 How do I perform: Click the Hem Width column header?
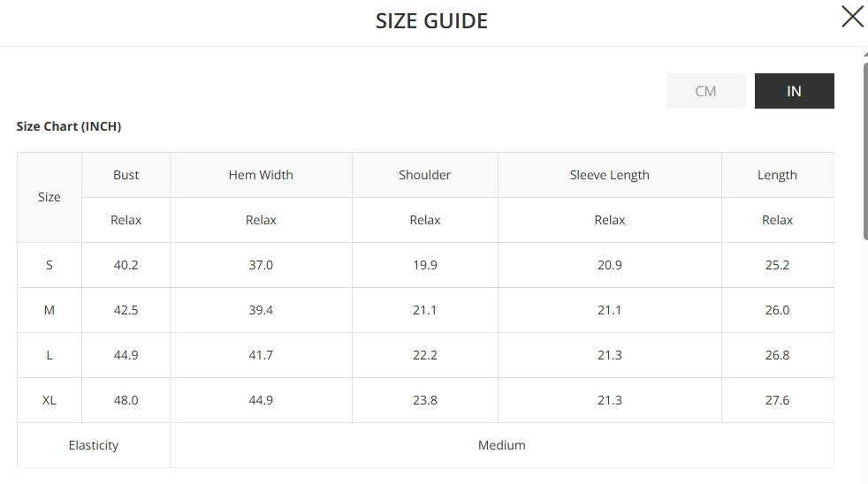[261, 175]
